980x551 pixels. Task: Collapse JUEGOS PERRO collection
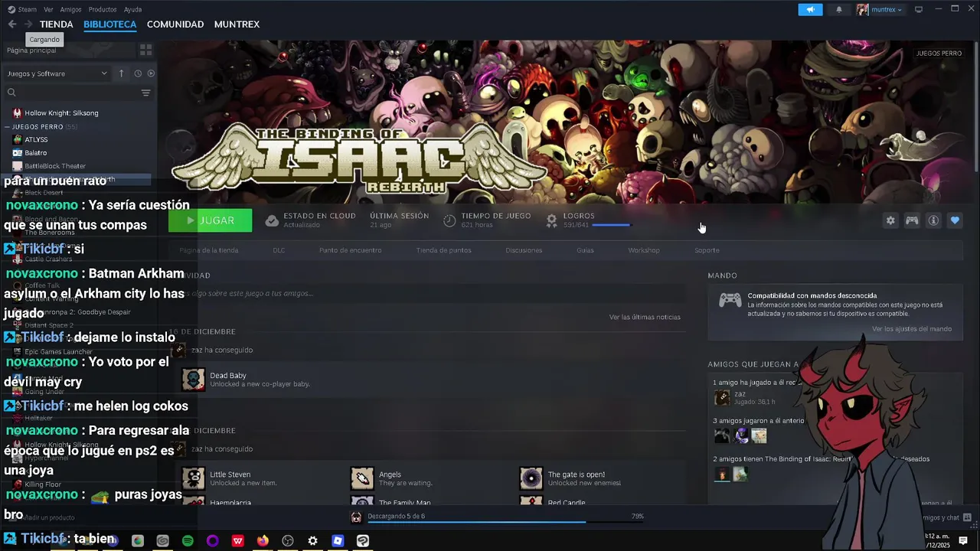8,126
